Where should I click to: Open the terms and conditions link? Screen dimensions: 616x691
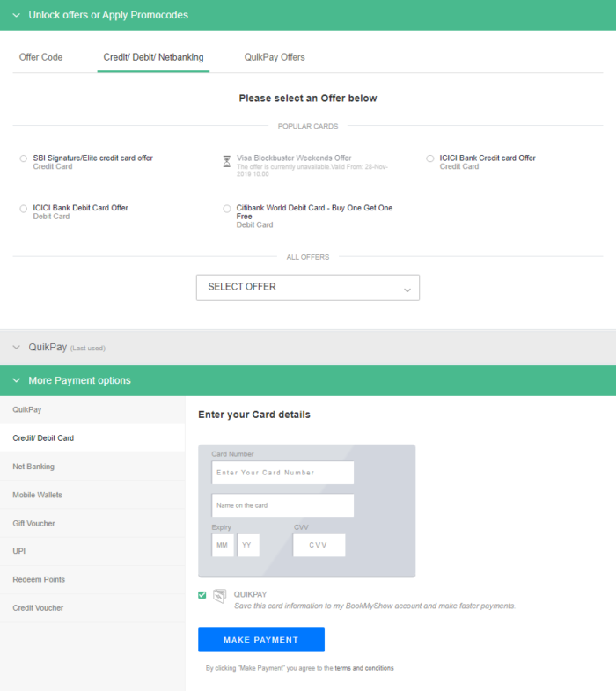pyautogui.click(x=364, y=668)
